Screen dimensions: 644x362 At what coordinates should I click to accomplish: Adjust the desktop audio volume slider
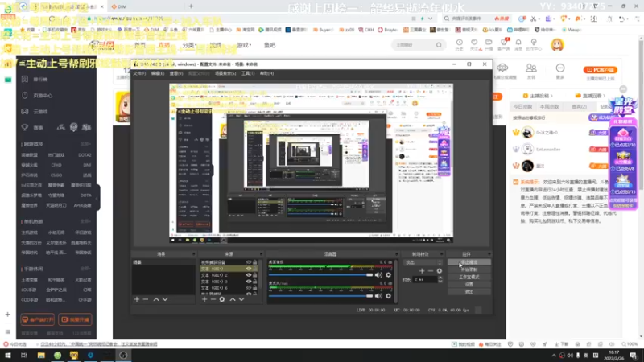pyautogui.click(x=320, y=274)
